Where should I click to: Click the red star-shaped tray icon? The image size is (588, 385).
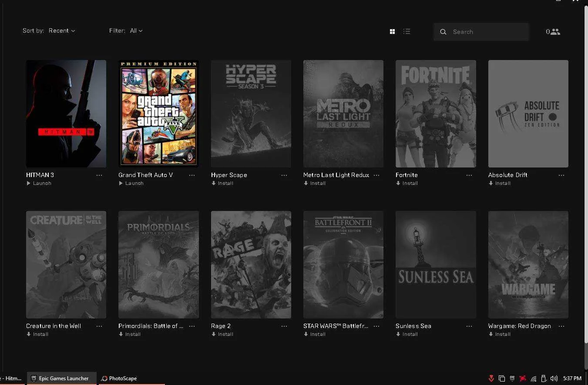click(523, 378)
